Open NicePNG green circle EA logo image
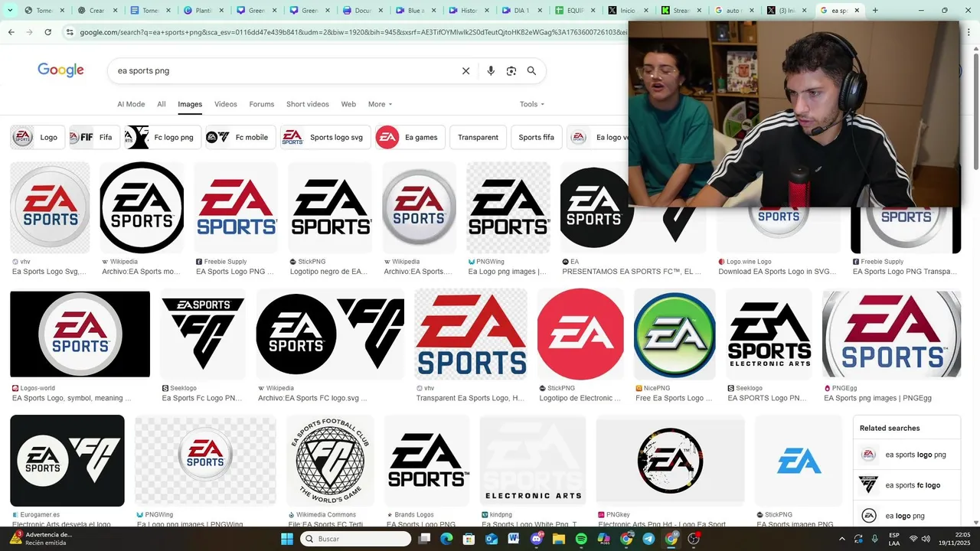The width and height of the screenshot is (980, 551). point(675,334)
